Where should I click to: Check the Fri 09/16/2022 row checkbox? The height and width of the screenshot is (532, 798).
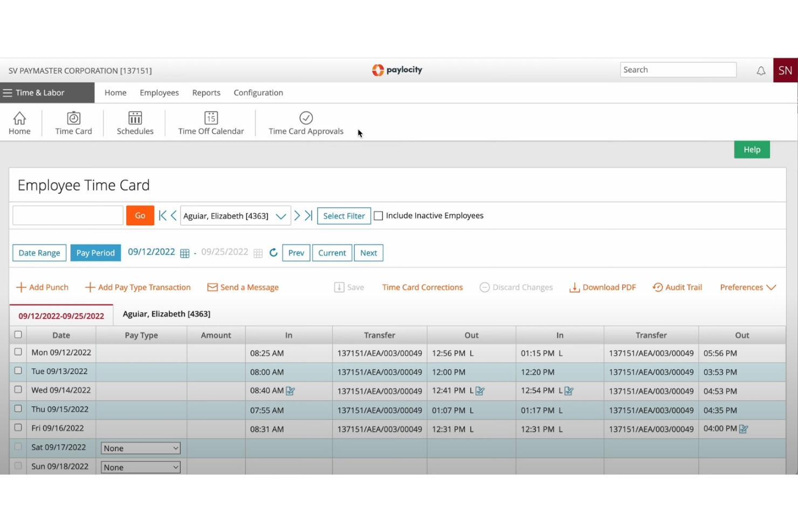[x=18, y=427]
